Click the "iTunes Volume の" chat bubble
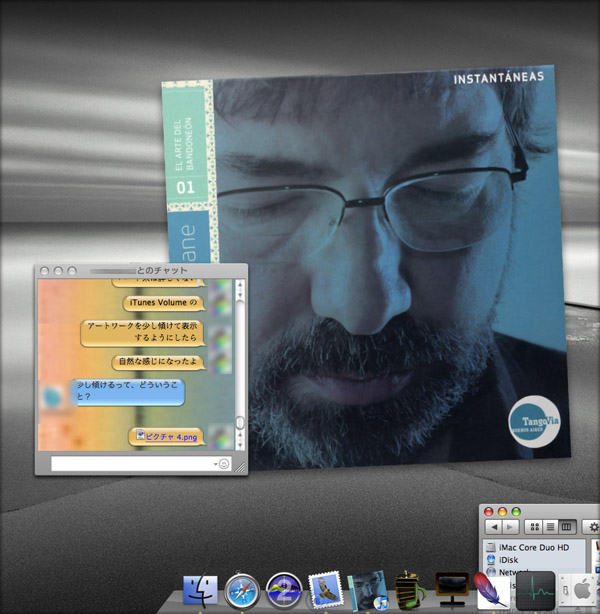Screen dimensions: 600x614 (164, 303)
